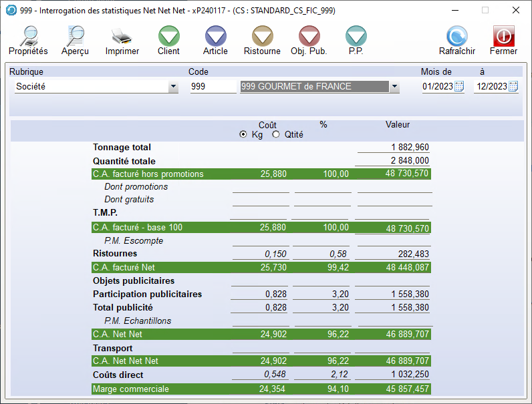Select the Qtité radio button

[x=276, y=135]
